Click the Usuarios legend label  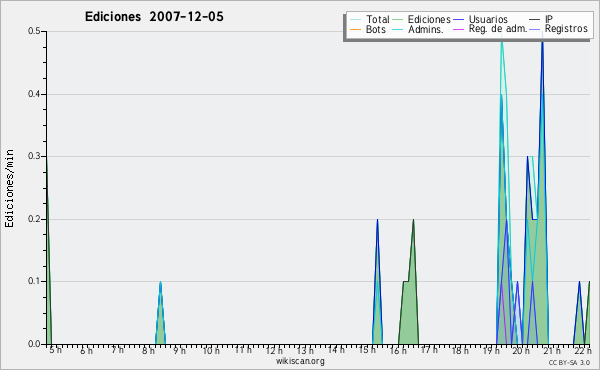488,19
